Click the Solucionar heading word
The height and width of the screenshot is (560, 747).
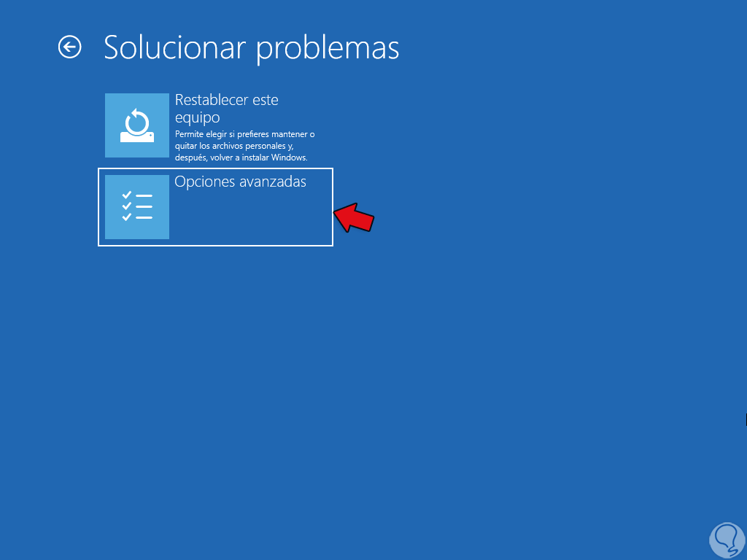click(175, 47)
